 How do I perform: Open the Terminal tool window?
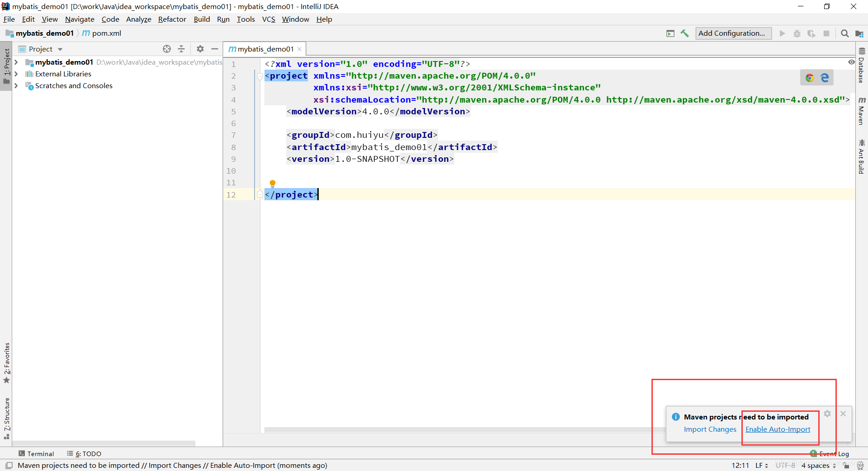[x=36, y=453]
